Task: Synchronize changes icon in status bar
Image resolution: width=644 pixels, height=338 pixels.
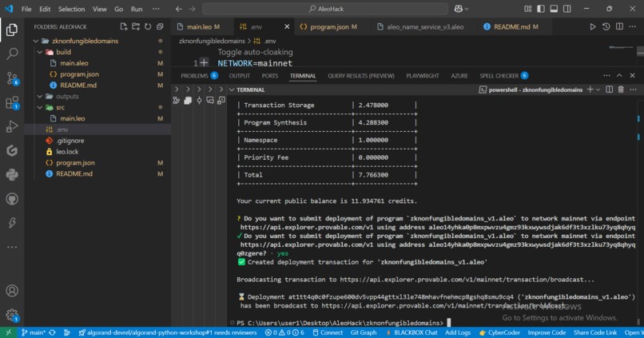Action: (x=52, y=332)
